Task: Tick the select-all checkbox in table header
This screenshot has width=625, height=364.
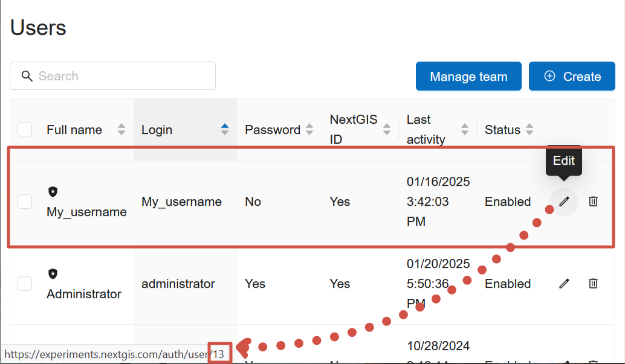Action: 25,129
